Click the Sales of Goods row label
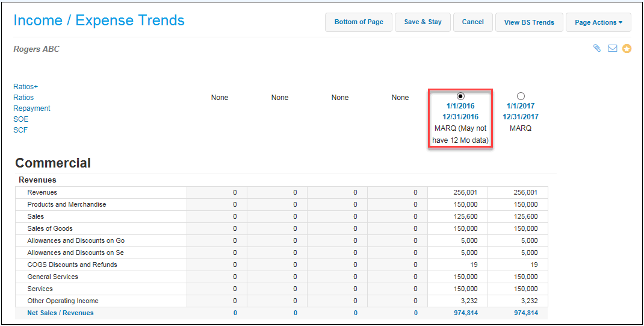Screen dimensions: 644x326 click(x=50, y=228)
